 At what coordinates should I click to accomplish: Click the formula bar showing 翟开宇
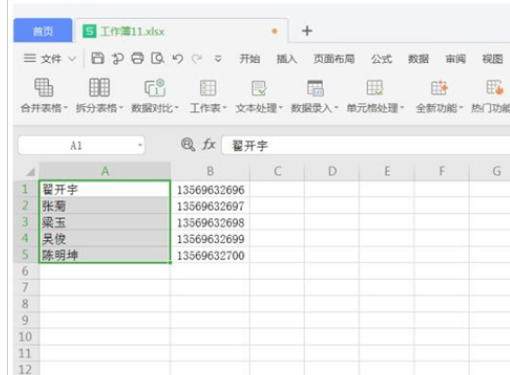point(366,145)
